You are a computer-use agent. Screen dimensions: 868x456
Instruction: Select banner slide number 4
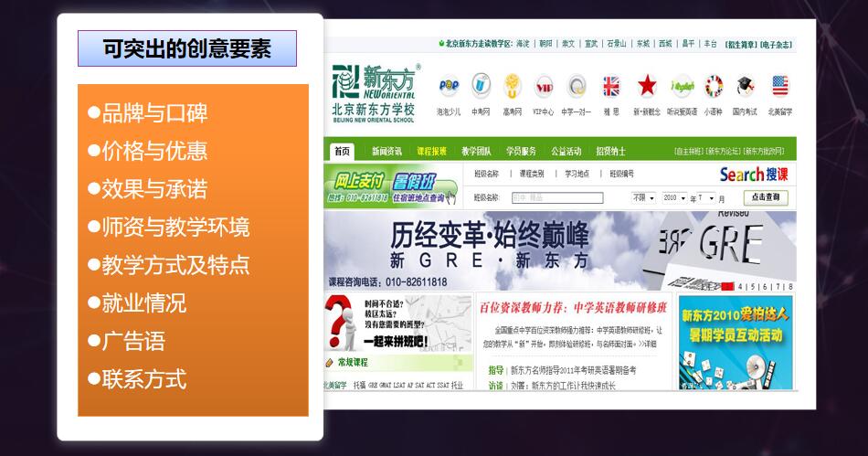click(x=739, y=287)
